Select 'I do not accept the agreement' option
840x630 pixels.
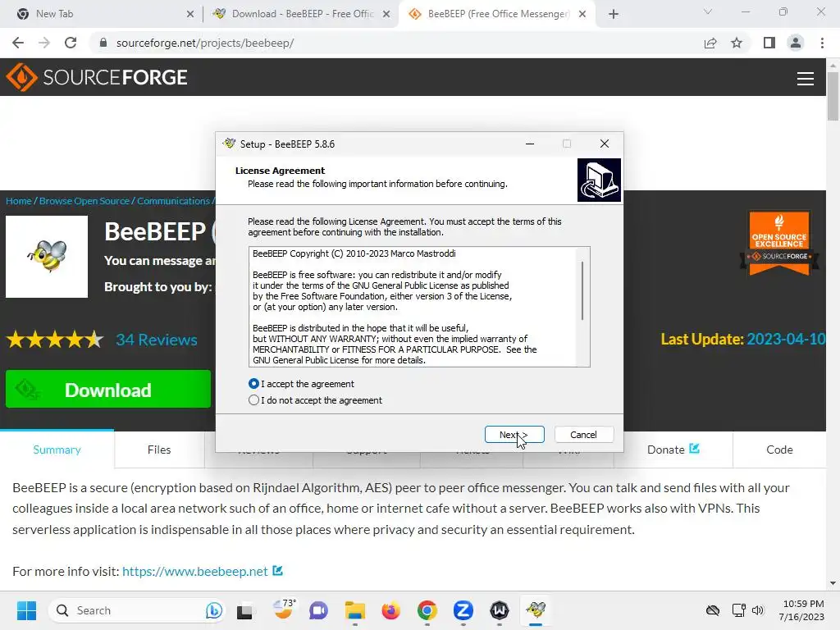point(253,400)
